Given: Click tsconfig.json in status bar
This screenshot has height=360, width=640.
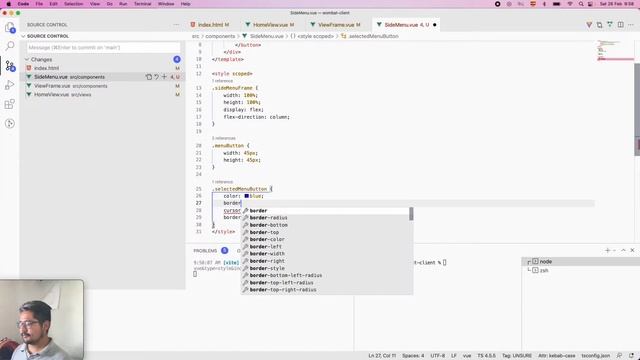Looking at the screenshot, I should click(596, 356).
